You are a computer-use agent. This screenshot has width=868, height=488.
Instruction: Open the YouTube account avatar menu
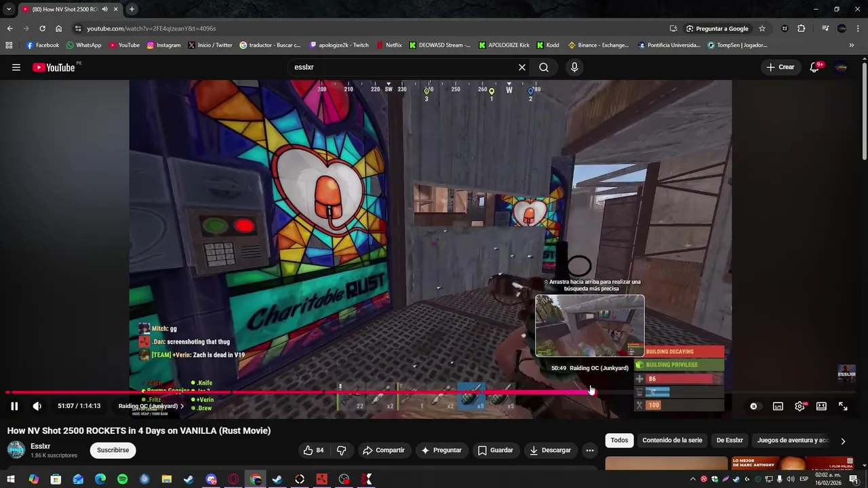[842, 67]
